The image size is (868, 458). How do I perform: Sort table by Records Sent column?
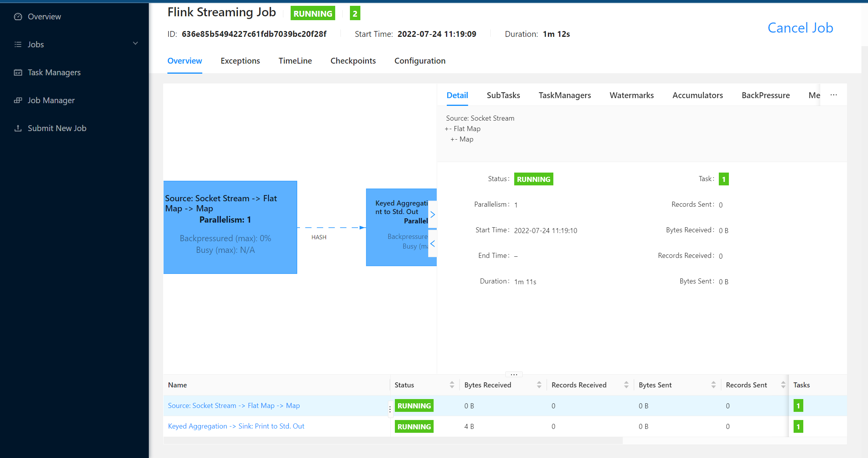pyautogui.click(x=783, y=385)
